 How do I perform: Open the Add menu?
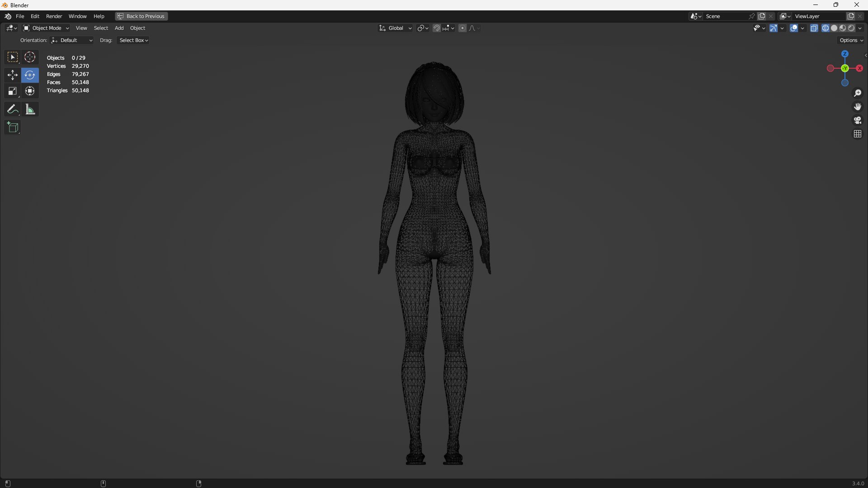[x=119, y=28]
